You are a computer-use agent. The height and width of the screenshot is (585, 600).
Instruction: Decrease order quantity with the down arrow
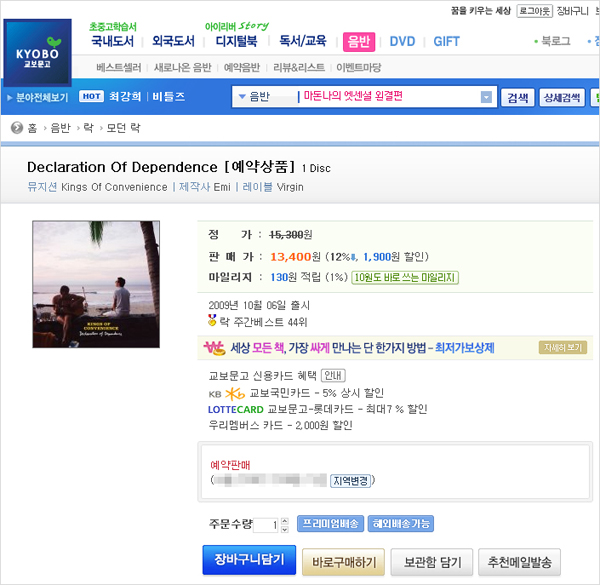(284, 530)
